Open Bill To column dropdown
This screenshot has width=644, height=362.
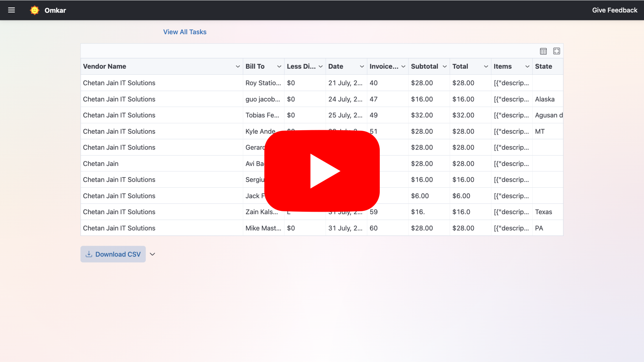click(279, 66)
